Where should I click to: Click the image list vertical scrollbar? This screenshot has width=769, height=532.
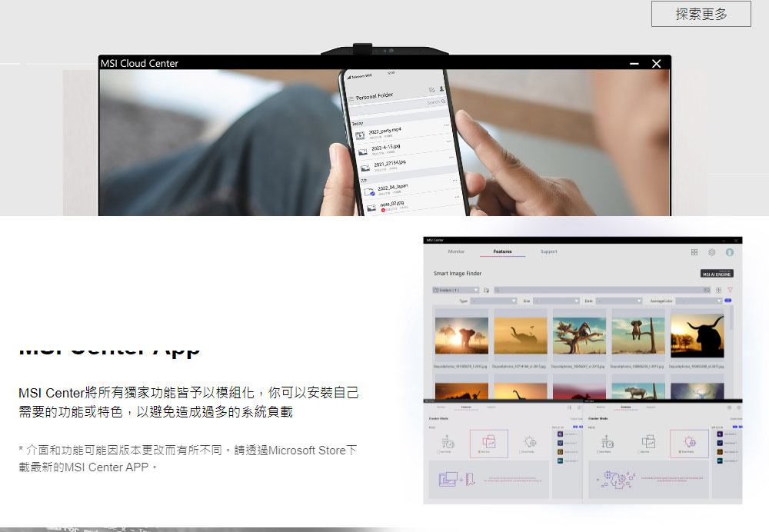pyautogui.click(x=731, y=318)
